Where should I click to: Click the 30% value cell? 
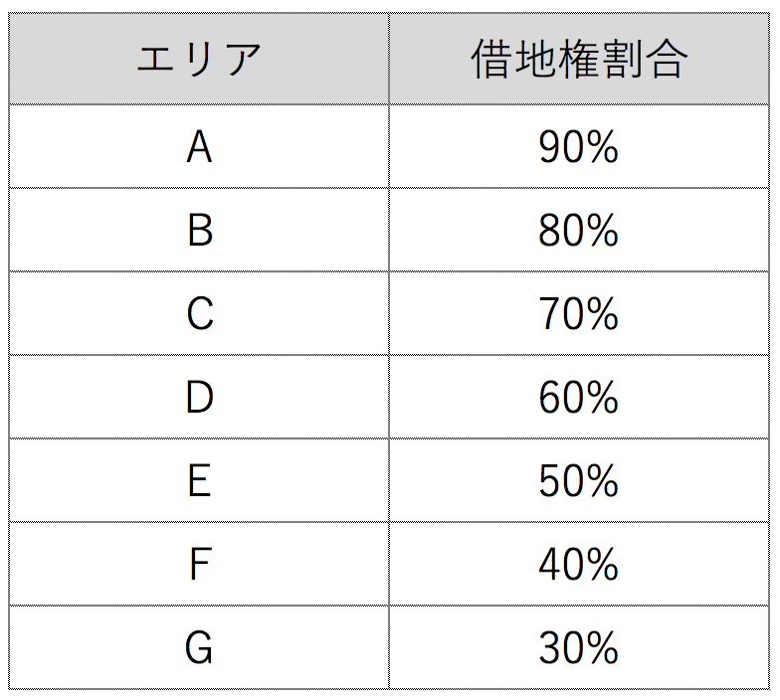579,648
